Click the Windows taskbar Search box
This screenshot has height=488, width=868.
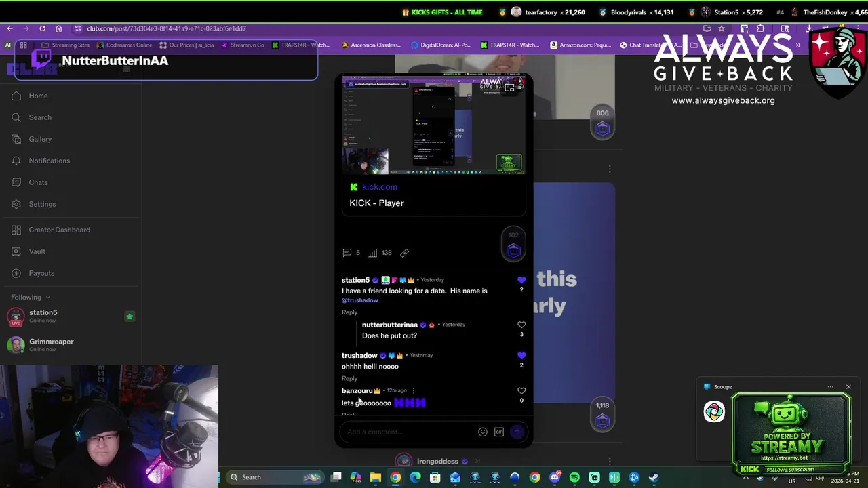tap(274, 477)
